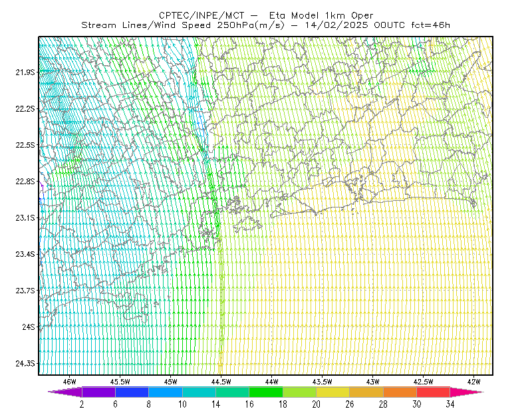
Task: Click the title line 'CPTEC/INPE/MCT — Eta Model 1km Oper'
Action: (x=266, y=15)
